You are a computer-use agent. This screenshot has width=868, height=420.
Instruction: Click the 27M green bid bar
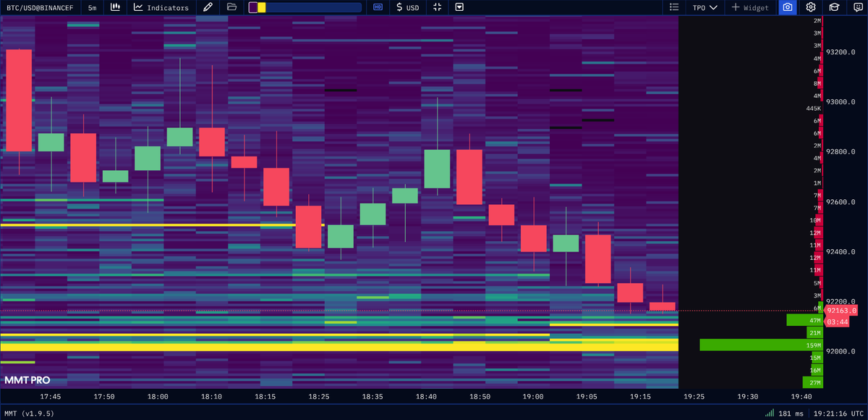[x=813, y=382]
